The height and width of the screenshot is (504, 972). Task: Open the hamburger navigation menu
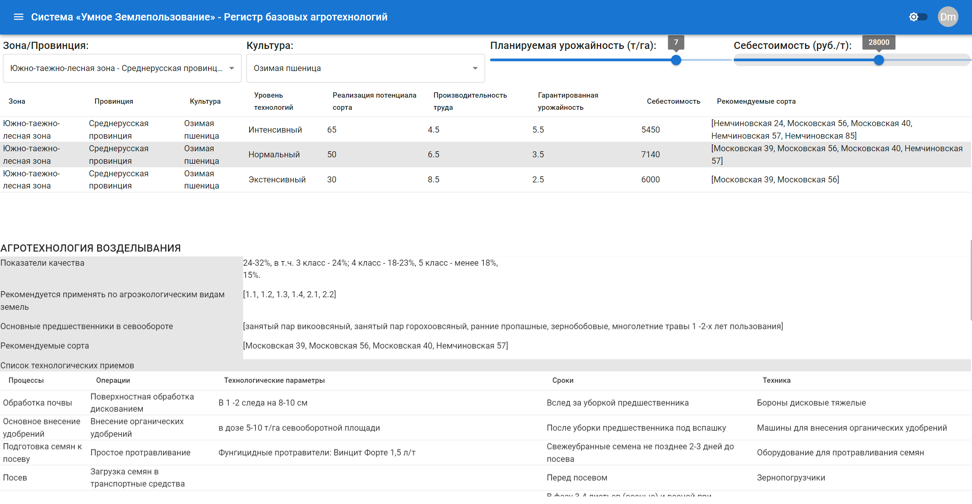(19, 17)
